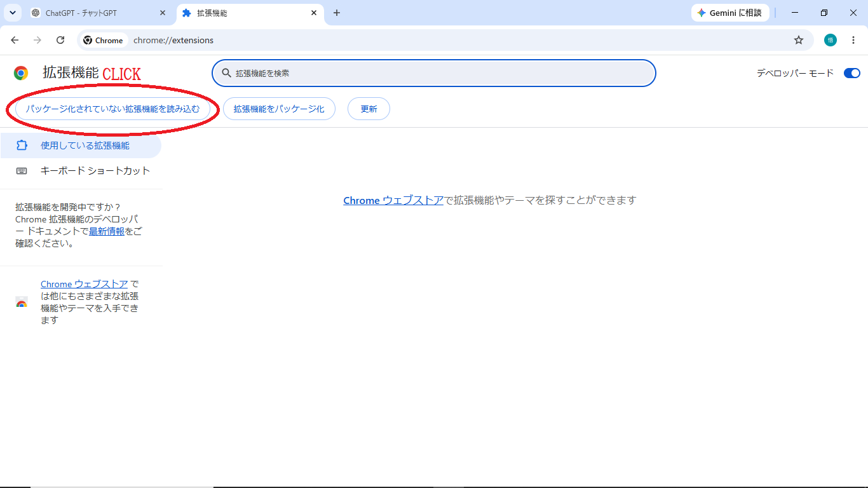Open the 最新情報 link

click(107, 231)
